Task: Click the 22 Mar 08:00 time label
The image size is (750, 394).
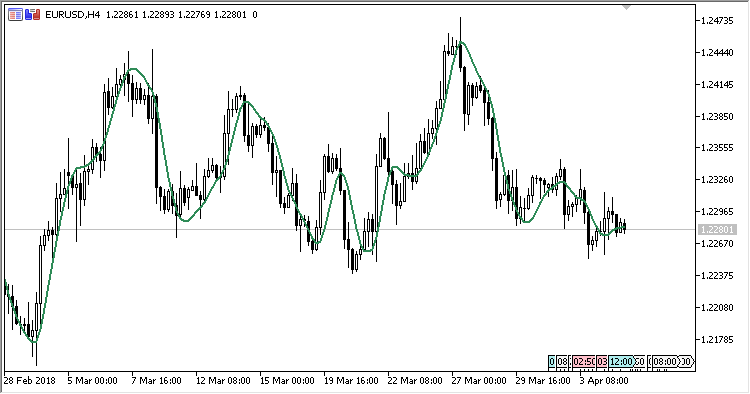Action: coord(415,381)
